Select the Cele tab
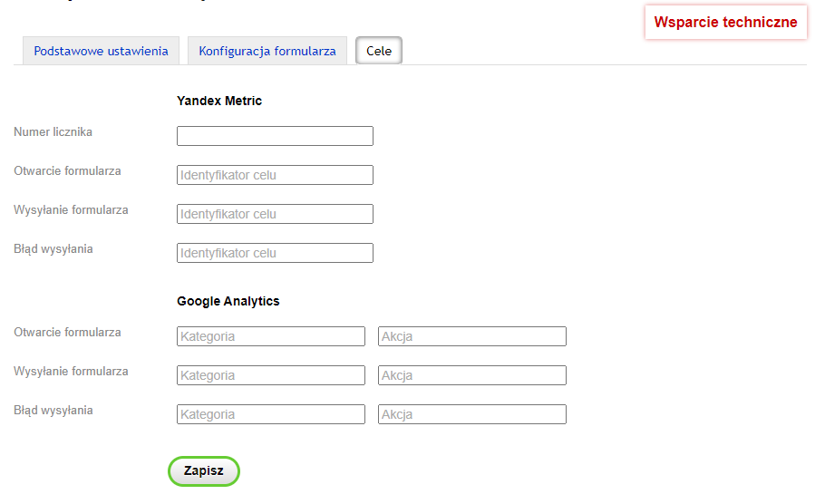Viewport: 815px width, 504px height. pyautogui.click(x=379, y=51)
